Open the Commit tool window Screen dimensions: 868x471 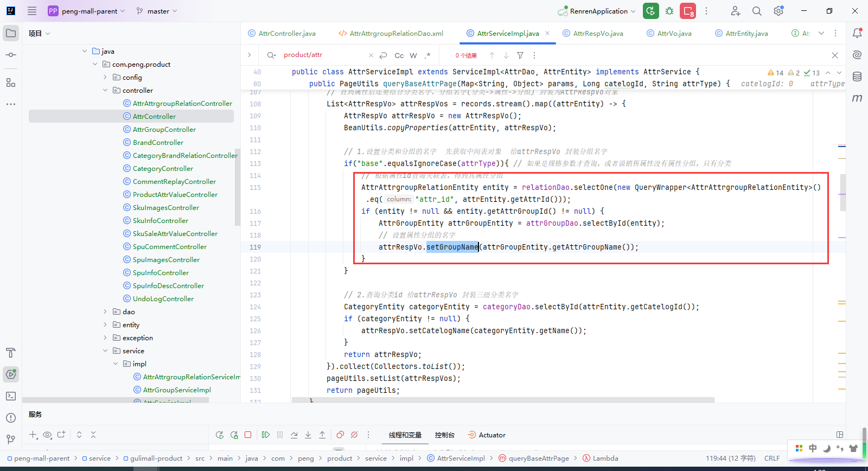tap(11, 55)
